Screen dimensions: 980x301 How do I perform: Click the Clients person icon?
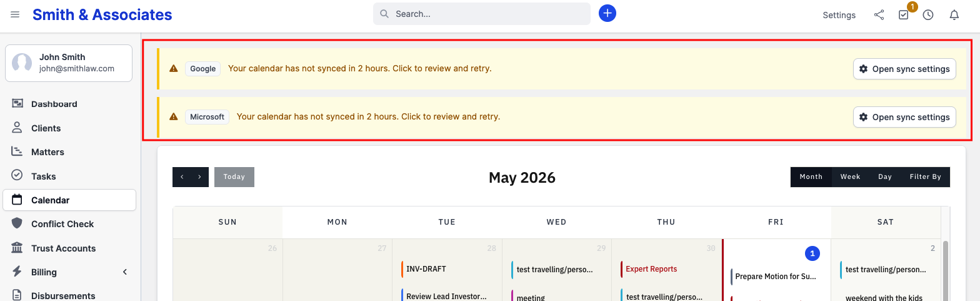pyautogui.click(x=17, y=128)
